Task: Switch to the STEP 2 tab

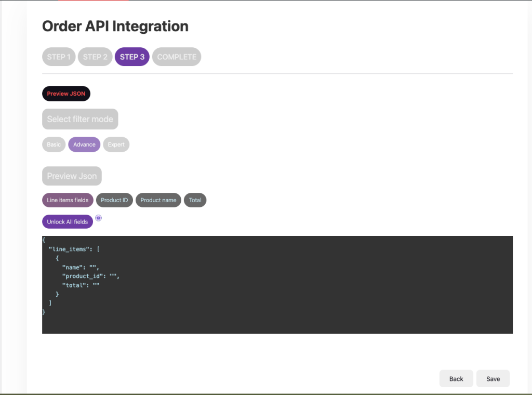Action: pos(95,57)
